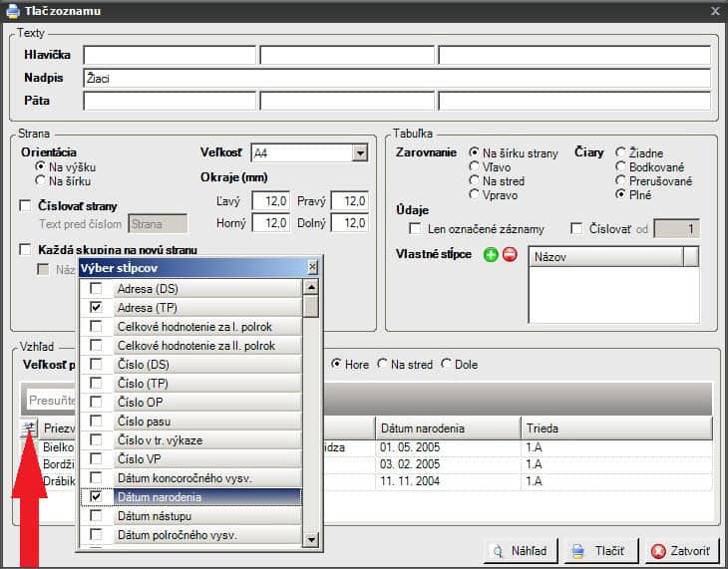
Task: Click the green add custom column icon
Action: [x=491, y=254]
